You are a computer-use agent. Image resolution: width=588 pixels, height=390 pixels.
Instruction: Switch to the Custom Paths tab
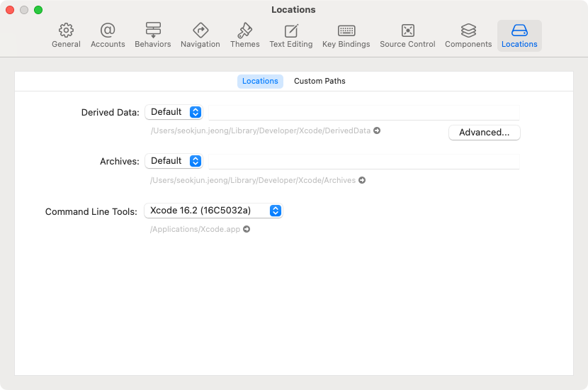(x=320, y=81)
